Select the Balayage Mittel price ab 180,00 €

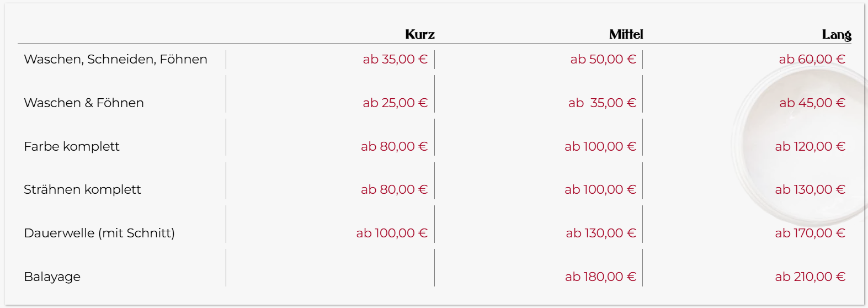[600, 277]
